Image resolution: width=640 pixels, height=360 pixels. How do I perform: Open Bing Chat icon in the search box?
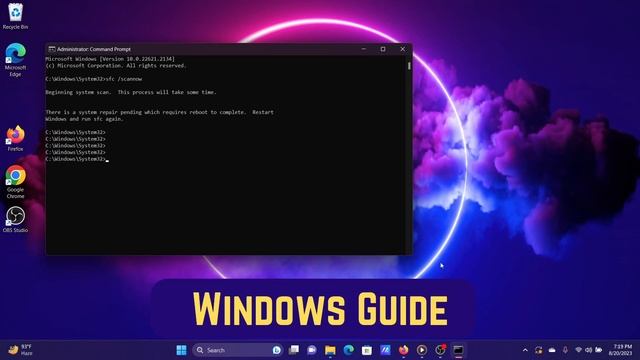pyautogui.click(x=276, y=350)
